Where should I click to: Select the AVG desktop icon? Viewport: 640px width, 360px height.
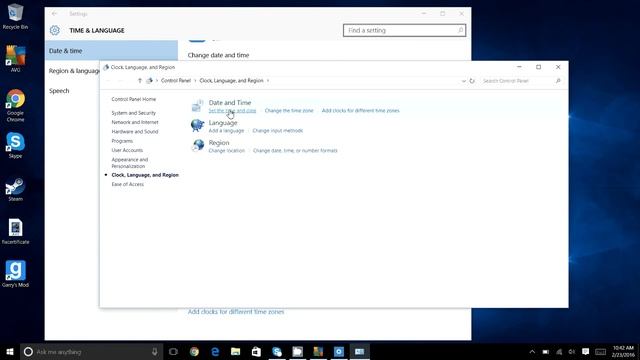point(16,59)
